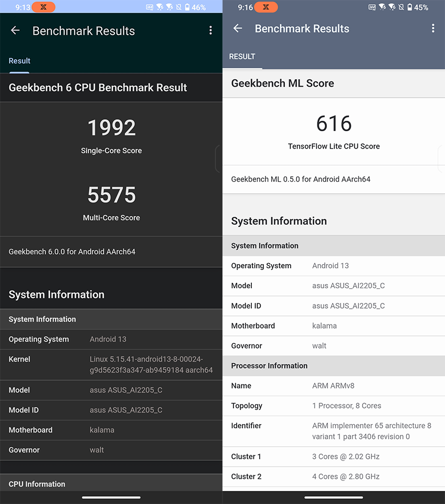Tap keyboard icon in left status bar
The height and width of the screenshot is (504, 445).
[x=150, y=7]
